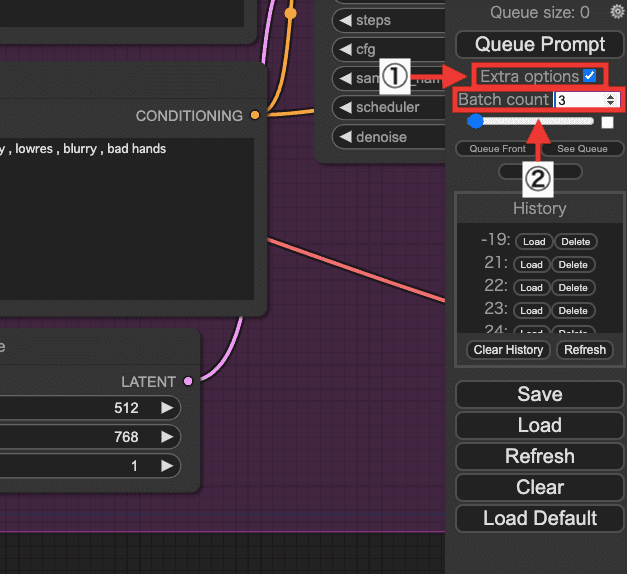Delete history entry -19

[x=575, y=242]
